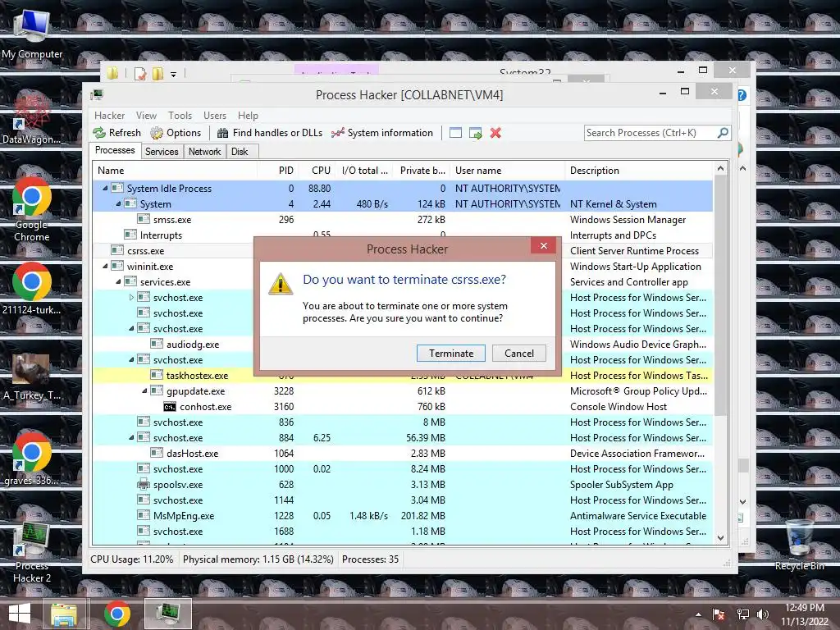The width and height of the screenshot is (840, 630).
Task: Open the Recycle Bin
Action: click(799, 545)
